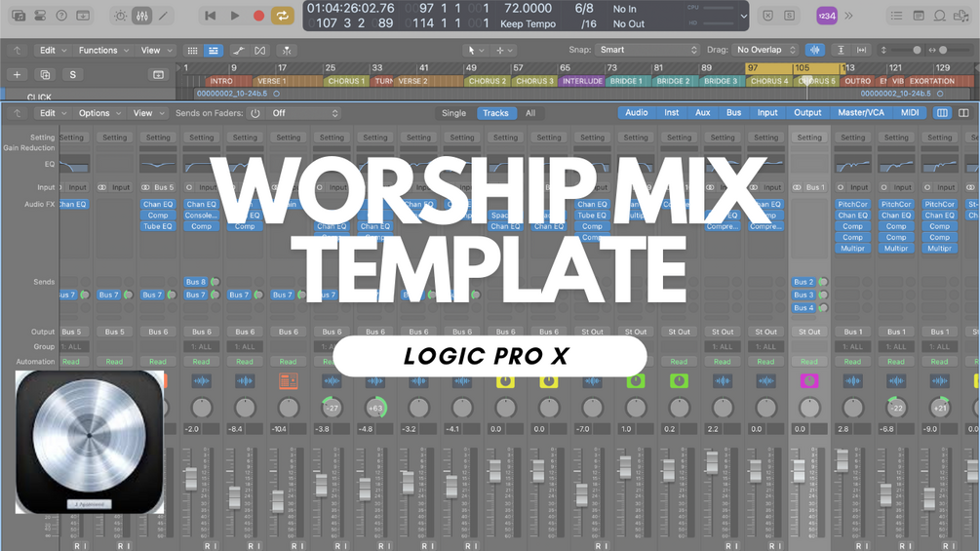This screenshot has height=551, width=980.
Task: Add a new track with plus button
Action: pos(17,75)
